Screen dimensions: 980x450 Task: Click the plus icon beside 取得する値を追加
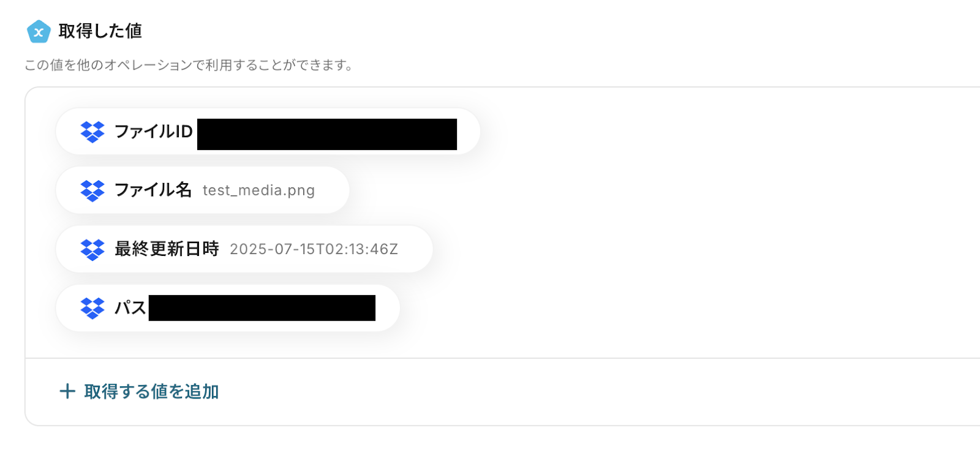(x=67, y=391)
